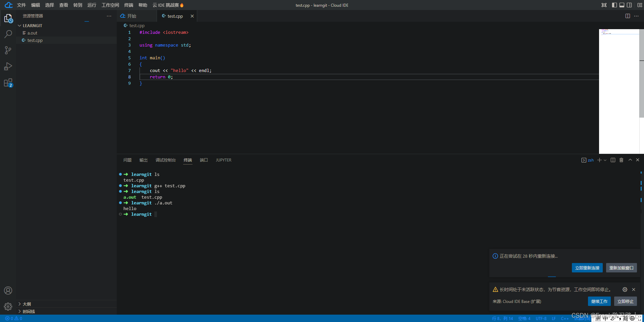Switch to the 调试控制台 panel tab
This screenshot has height=322, width=644.
[x=166, y=160]
